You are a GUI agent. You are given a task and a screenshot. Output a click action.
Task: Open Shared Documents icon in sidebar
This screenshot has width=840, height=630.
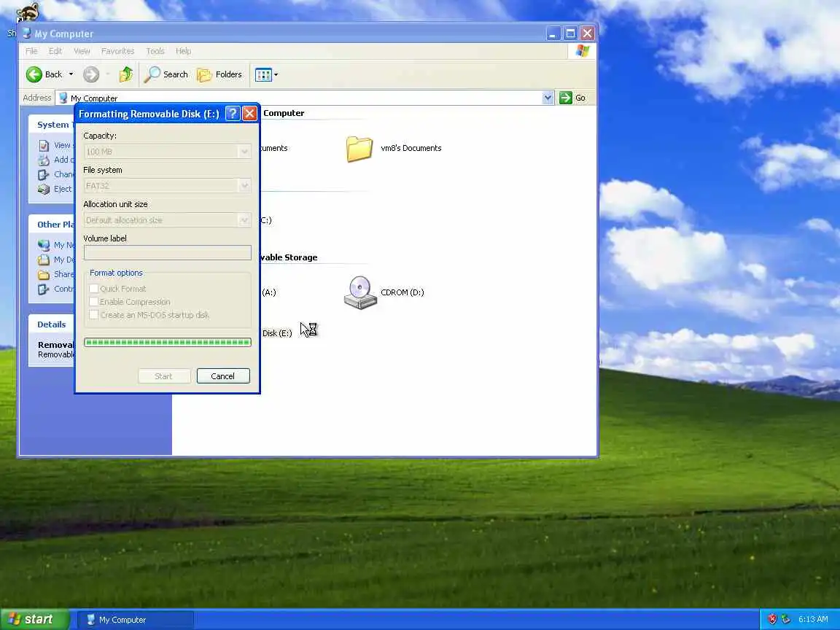click(44, 274)
